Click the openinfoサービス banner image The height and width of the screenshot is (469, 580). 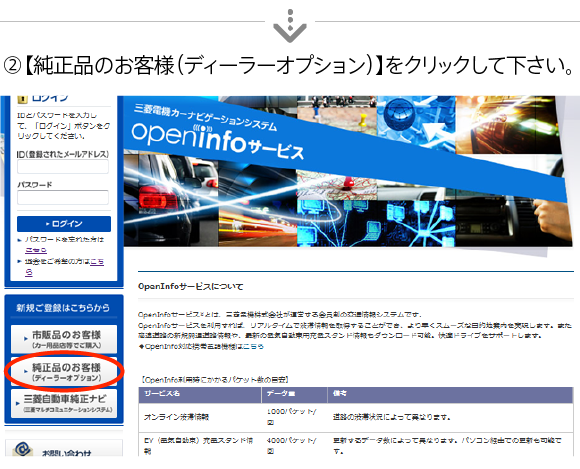click(348, 172)
